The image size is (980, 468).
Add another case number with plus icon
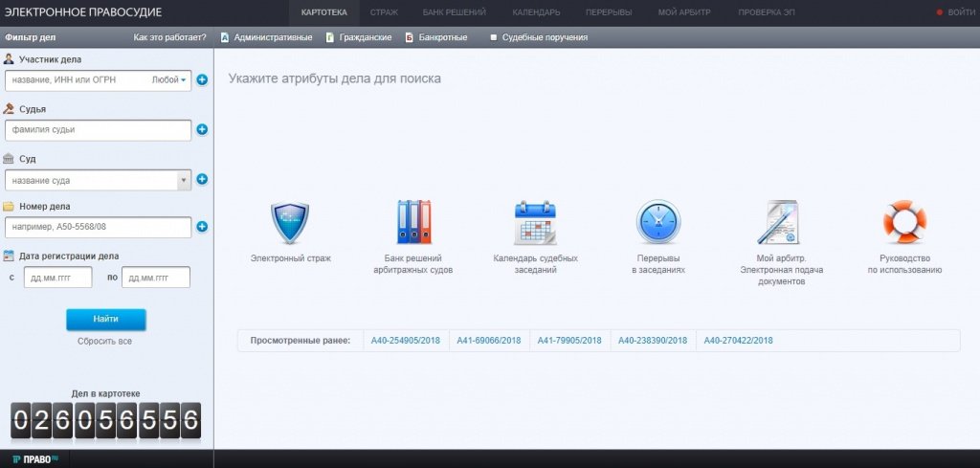[x=202, y=227]
